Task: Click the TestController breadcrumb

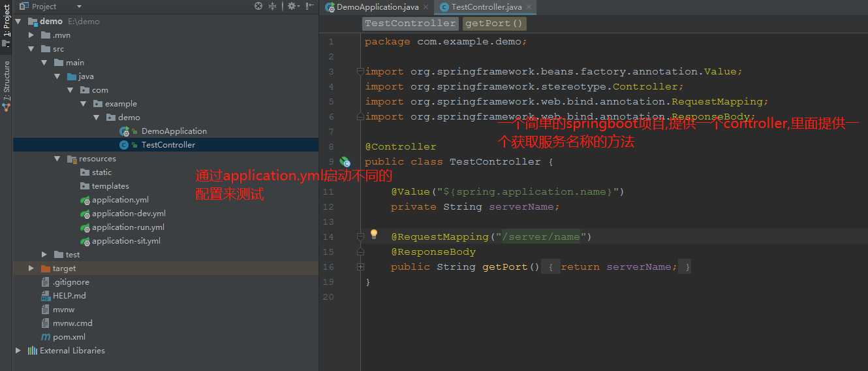Action: pos(411,24)
